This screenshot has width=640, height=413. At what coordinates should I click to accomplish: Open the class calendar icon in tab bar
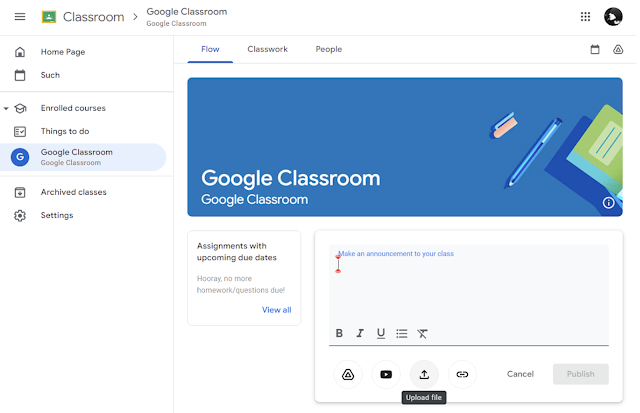595,49
